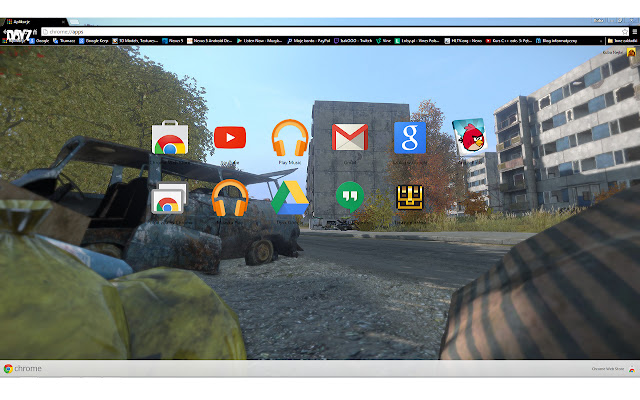The height and width of the screenshot is (400, 640).
Task: Open the Twitch bookmark
Action: 353,41
